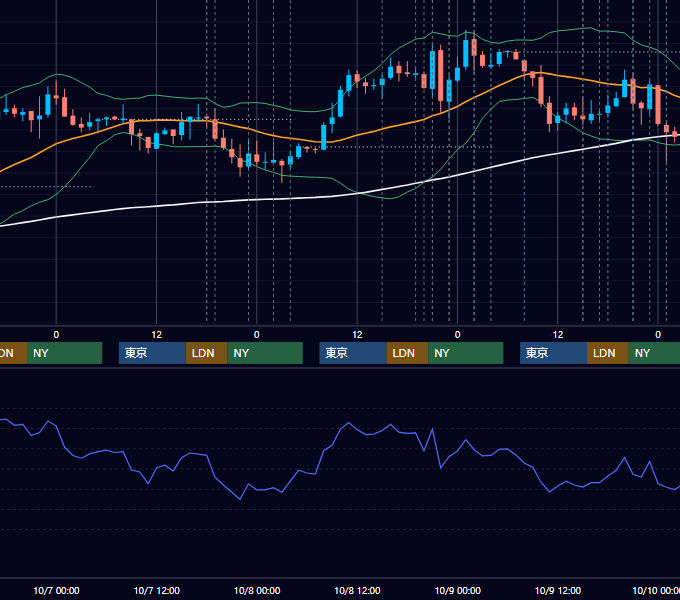Viewport: 680px width, 600px height.
Task: Click the "10/8 12:00" time axis label
Action: pyautogui.click(x=357, y=590)
